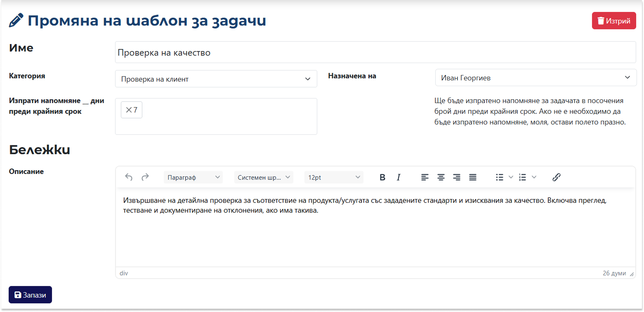The image size is (644, 312).
Task: Open the Параграф block format dropdown
Action: [193, 177]
